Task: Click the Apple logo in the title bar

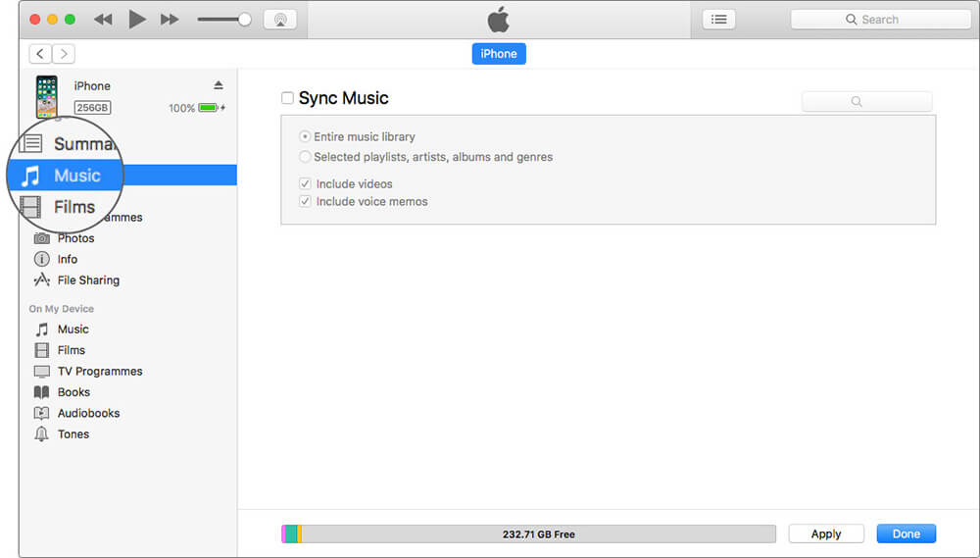Action: pos(498,20)
